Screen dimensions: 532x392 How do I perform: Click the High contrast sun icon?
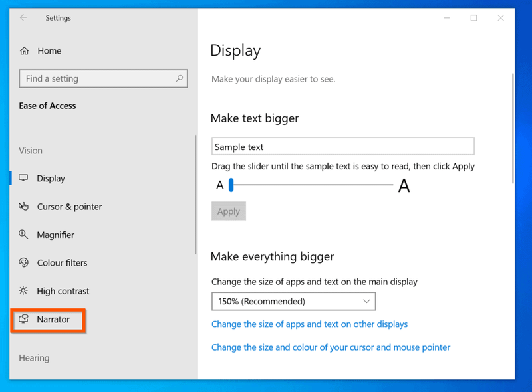point(23,290)
